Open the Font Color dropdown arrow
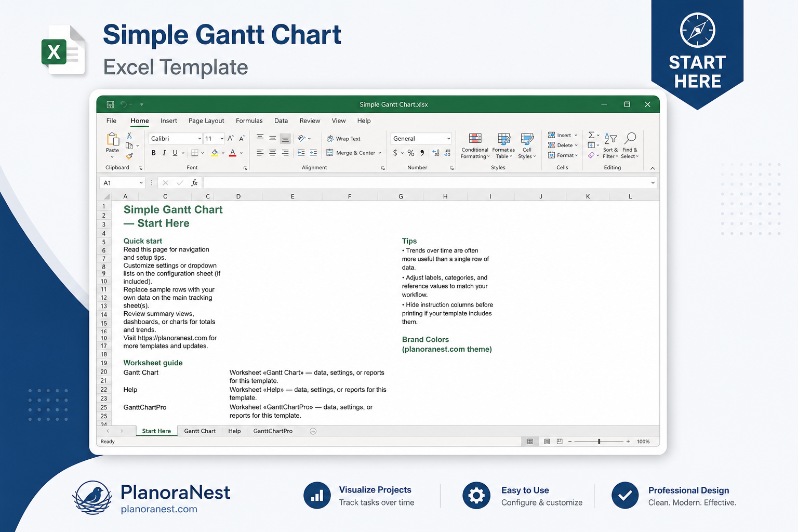798x532 pixels. click(241, 153)
